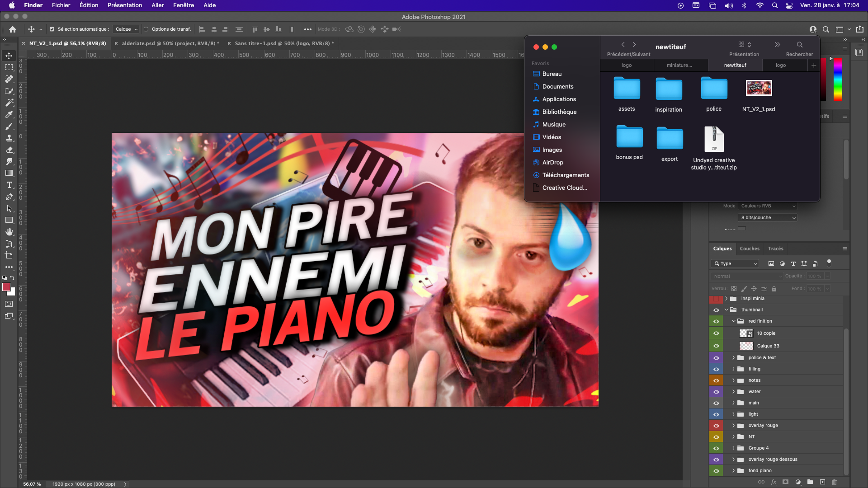Collapse the thumbnail layer group

click(726, 310)
